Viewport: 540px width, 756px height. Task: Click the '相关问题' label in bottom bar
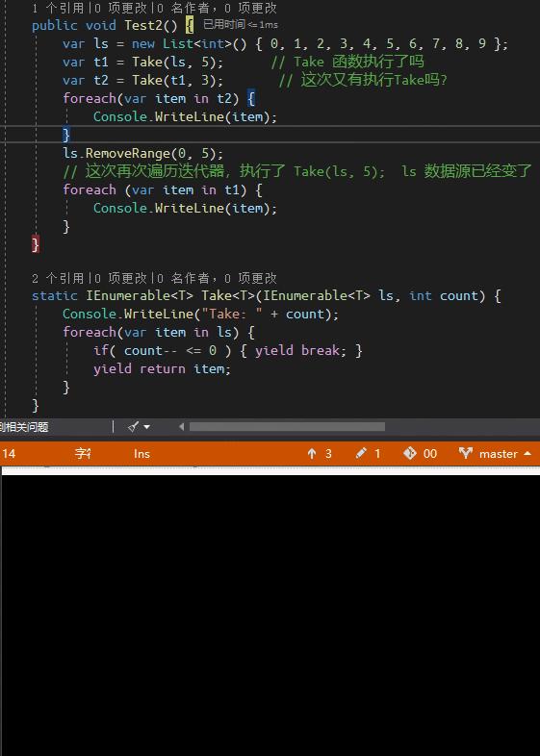(x=26, y=427)
